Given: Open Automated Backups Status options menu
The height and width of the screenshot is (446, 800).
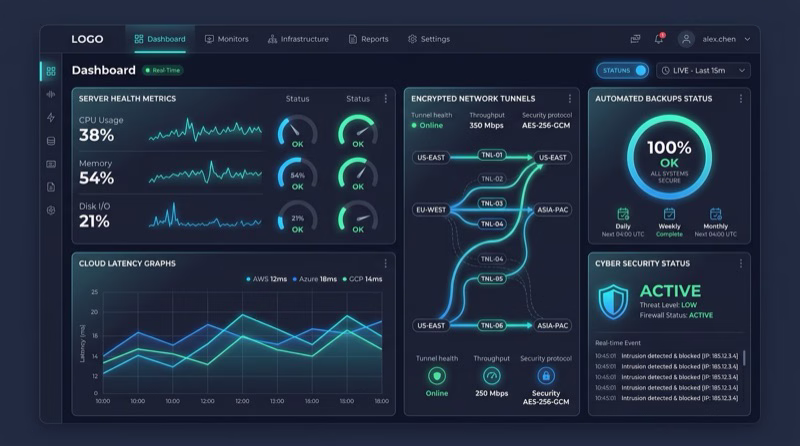Looking at the screenshot, I should pos(741,98).
